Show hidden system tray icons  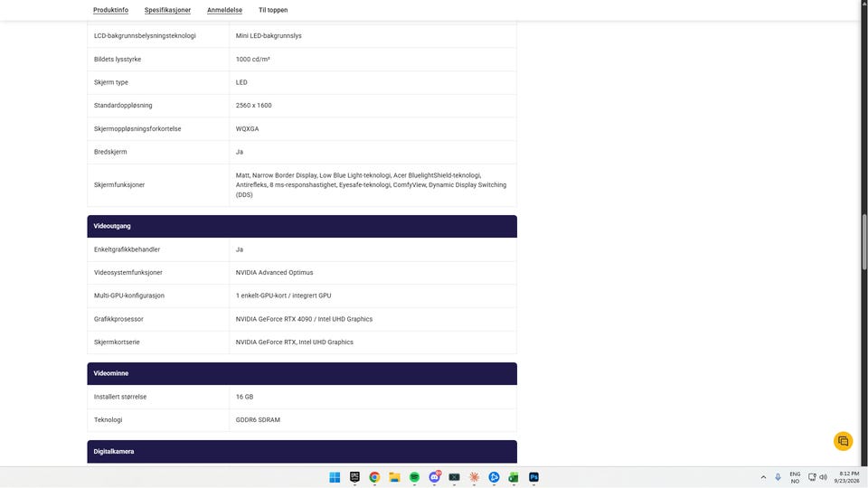pyautogui.click(x=763, y=477)
